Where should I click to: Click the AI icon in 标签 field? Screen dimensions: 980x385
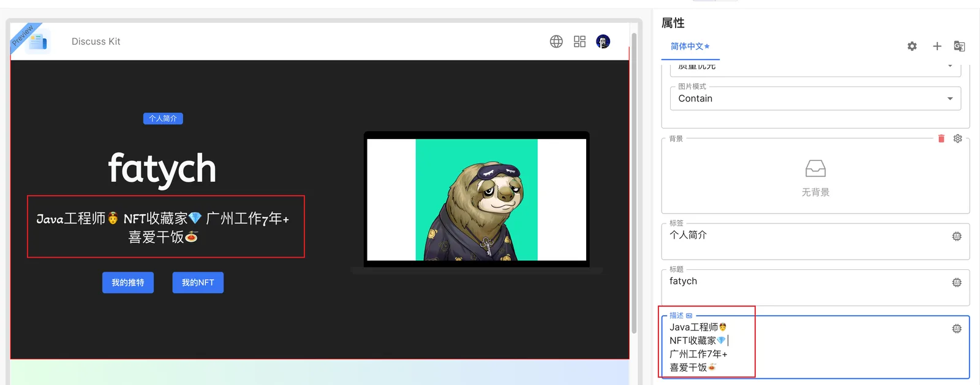[957, 236]
